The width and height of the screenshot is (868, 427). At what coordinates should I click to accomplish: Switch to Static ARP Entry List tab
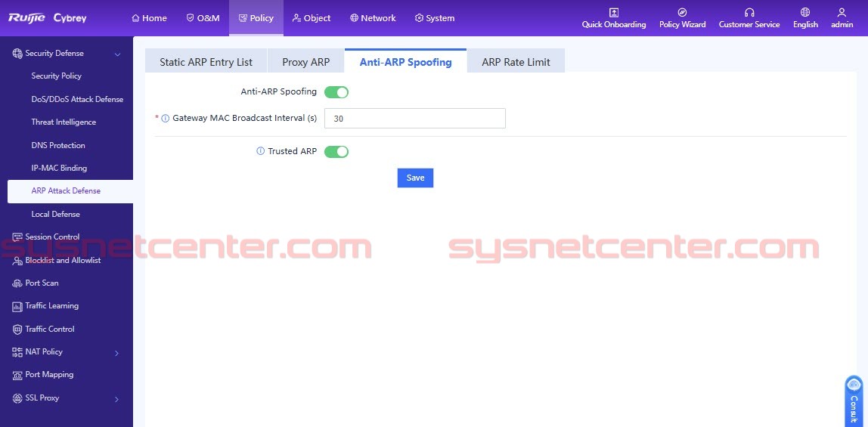[206, 61]
